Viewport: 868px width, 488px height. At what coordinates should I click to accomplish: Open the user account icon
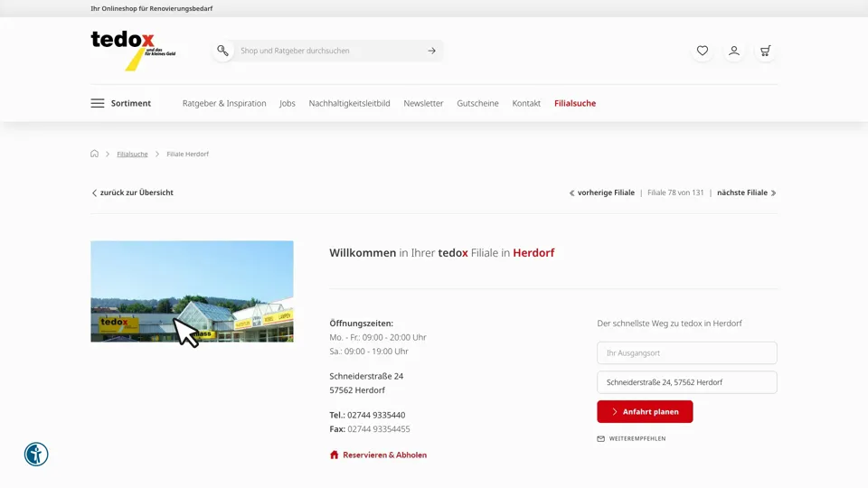(734, 51)
